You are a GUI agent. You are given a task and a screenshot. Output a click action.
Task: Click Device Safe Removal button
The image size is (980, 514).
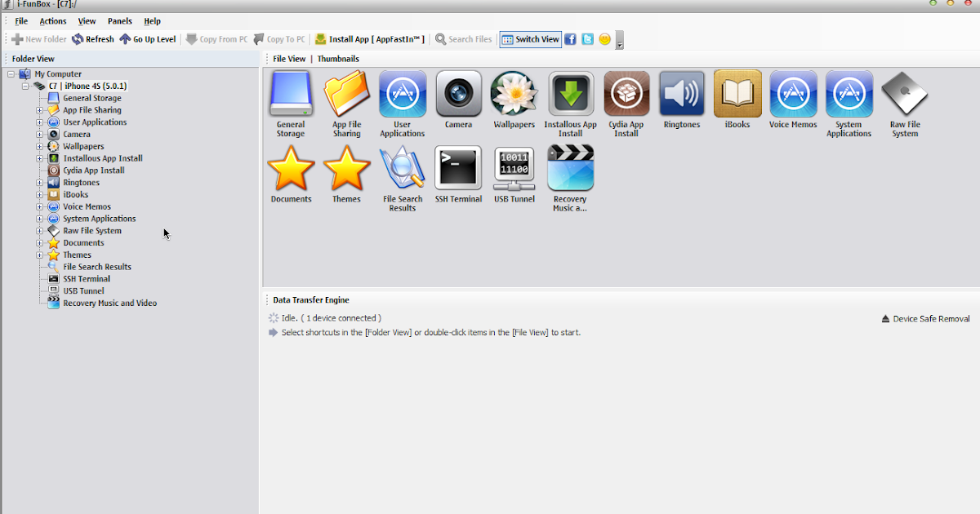coord(926,319)
